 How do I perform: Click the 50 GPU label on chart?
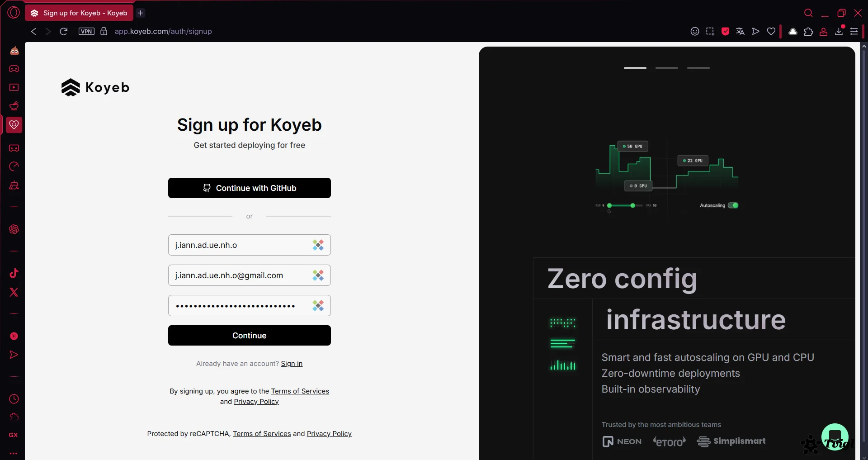click(632, 146)
